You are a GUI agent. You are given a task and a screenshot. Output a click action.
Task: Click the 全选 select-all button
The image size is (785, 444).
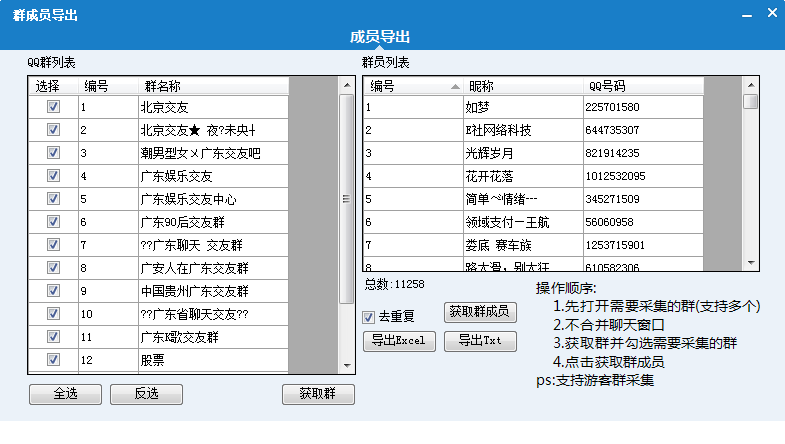65,394
